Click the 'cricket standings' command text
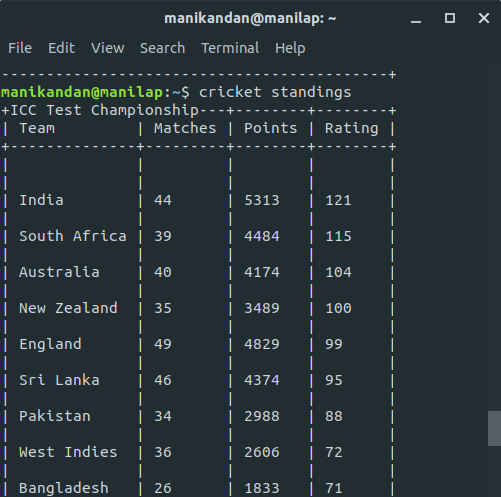501x497 pixels. click(x=275, y=92)
